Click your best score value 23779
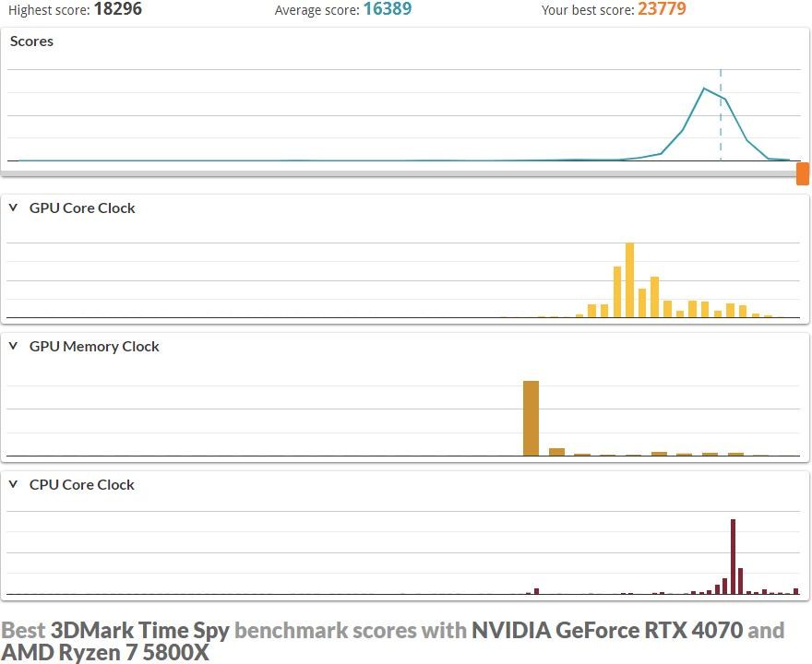The width and height of the screenshot is (812, 664). click(x=662, y=10)
